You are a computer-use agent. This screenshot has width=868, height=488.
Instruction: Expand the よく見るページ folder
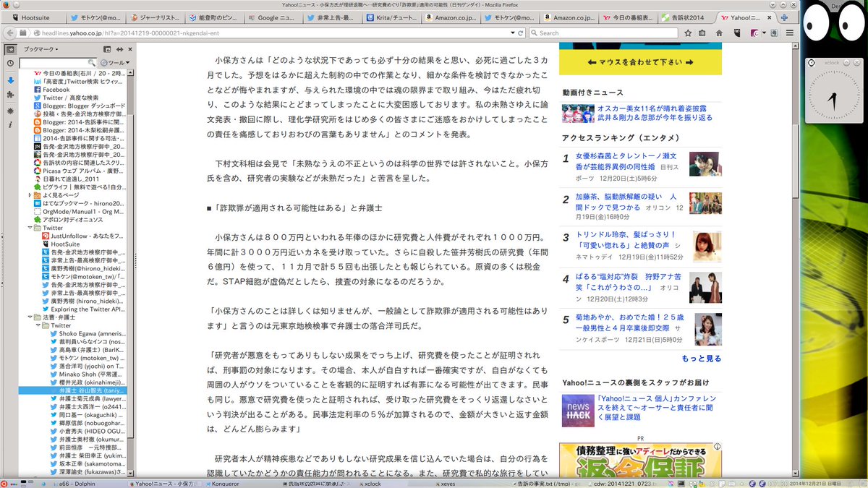coord(30,195)
